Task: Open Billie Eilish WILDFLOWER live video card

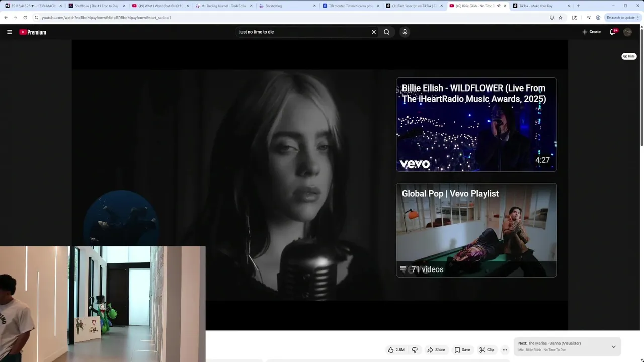Action: point(476,125)
